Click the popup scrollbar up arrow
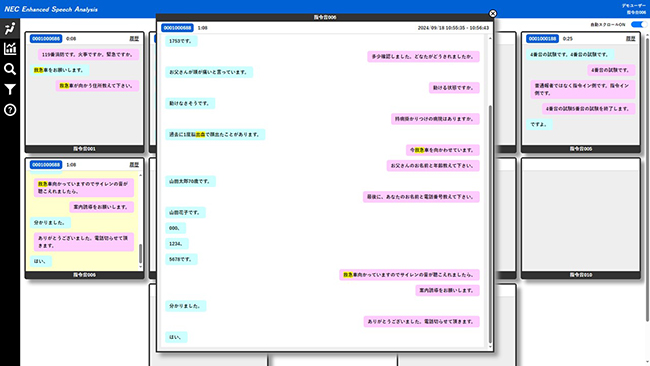Image resolution: width=650 pixels, height=366 pixels. (490, 39)
